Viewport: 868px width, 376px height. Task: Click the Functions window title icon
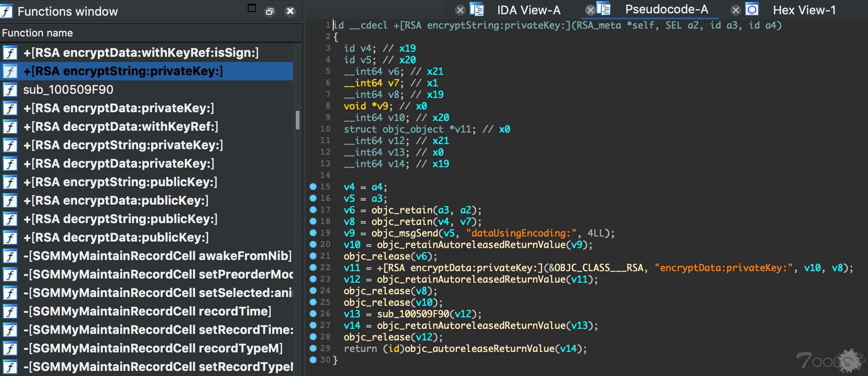6,11
